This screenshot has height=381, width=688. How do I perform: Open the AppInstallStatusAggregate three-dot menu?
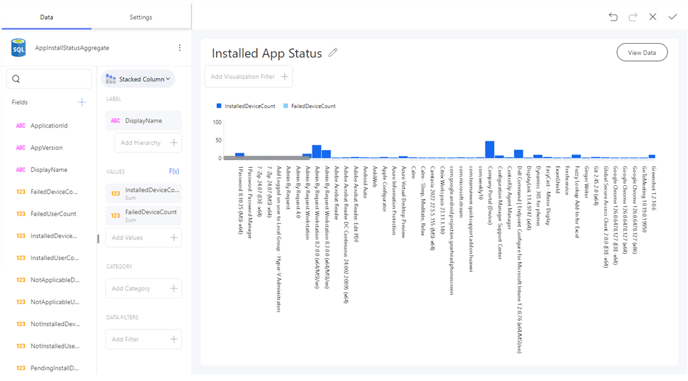click(x=179, y=48)
